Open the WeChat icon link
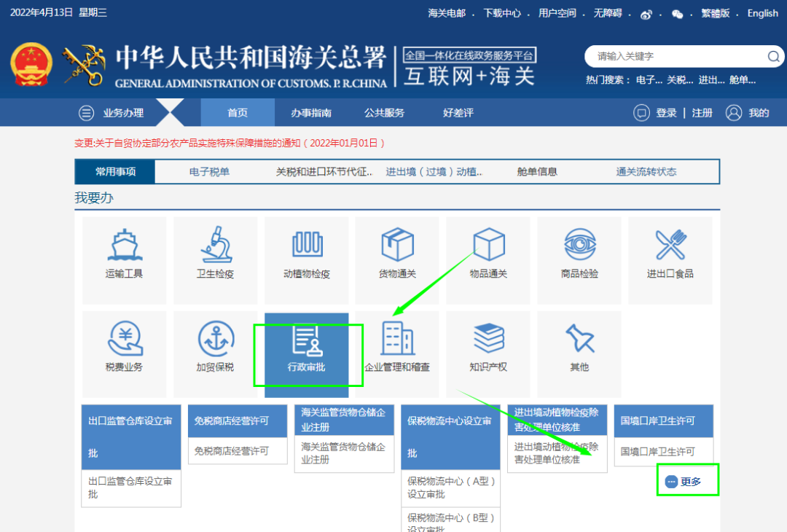This screenshot has width=787, height=532. [x=677, y=14]
